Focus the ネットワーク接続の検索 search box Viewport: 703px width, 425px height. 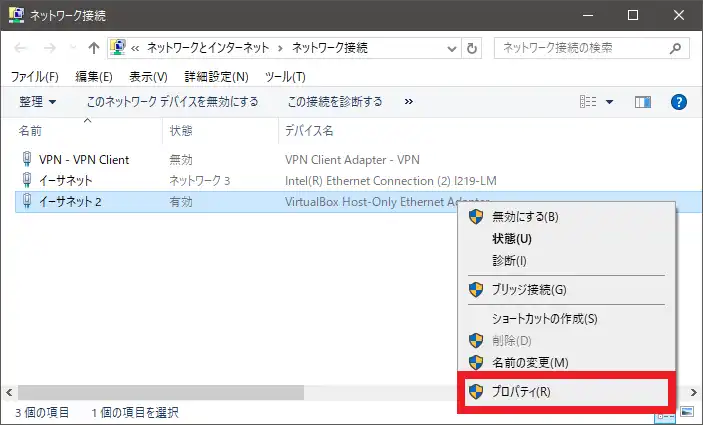(x=591, y=48)
